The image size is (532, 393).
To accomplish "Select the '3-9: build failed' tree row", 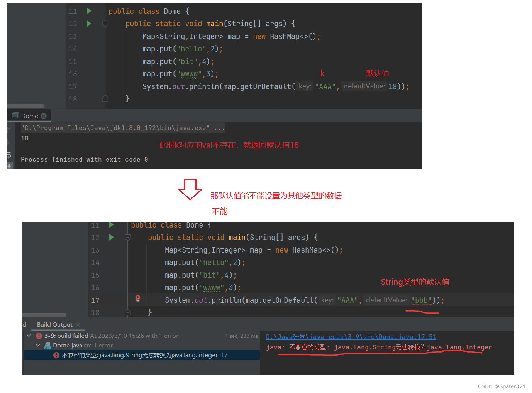I will [x=142, y=336].
